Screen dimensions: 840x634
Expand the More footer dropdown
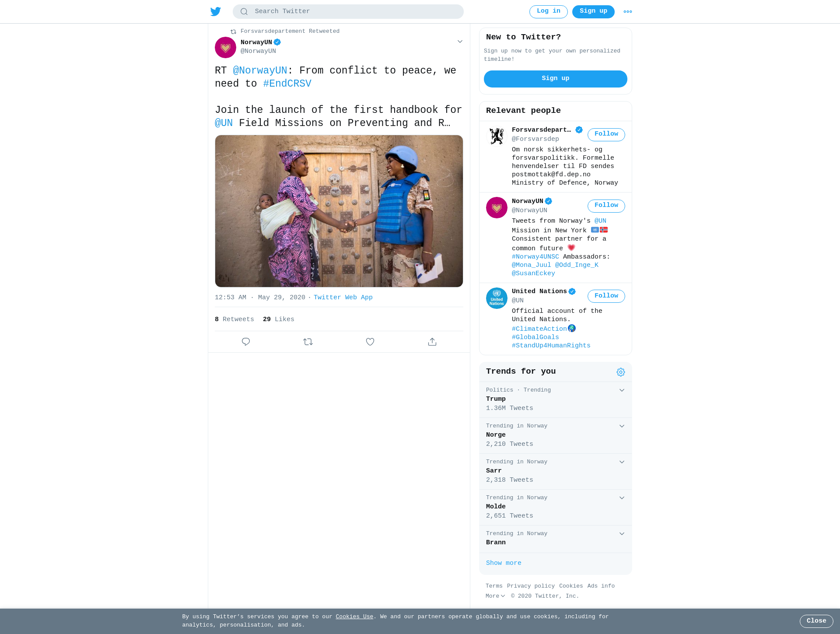coord(495,596)
